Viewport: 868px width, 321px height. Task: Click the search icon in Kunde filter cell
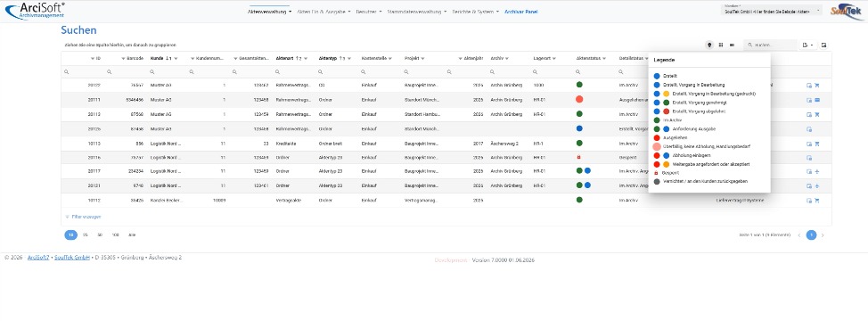coord(152,72)
